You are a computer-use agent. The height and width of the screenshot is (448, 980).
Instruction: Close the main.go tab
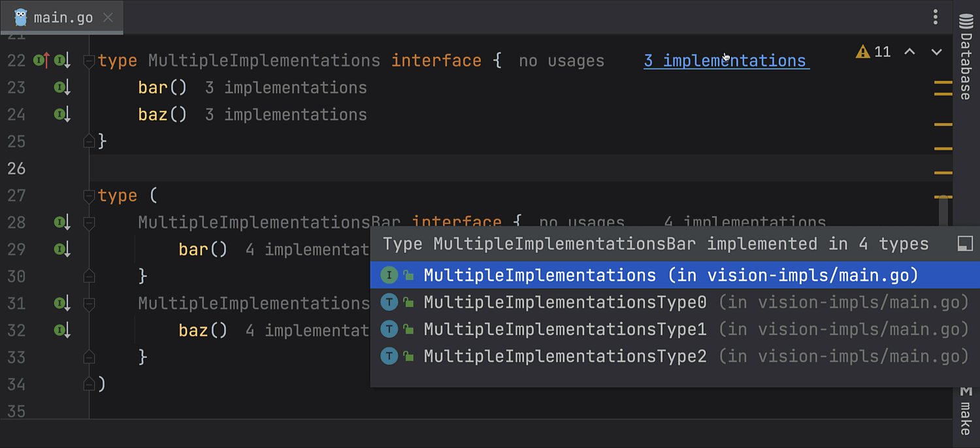coord(108,18)
